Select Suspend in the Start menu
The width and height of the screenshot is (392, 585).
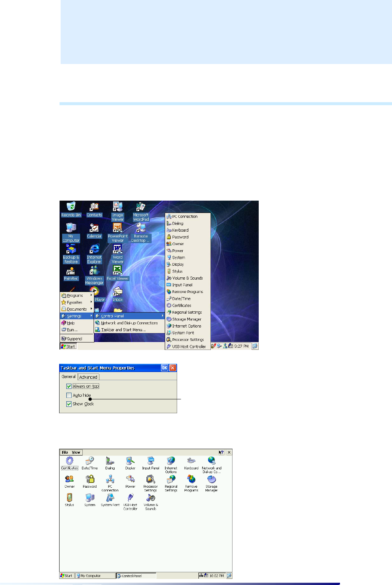(x=77, y=339)
